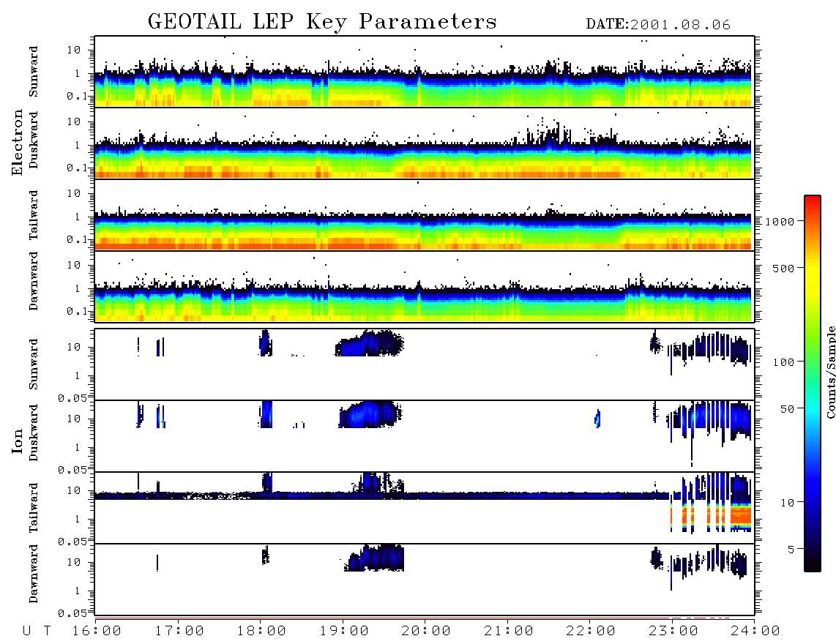The image size is (836, 644).
Task: Click the Electron Tailward spectrogram panel
Action: click(x=425, y=215)
